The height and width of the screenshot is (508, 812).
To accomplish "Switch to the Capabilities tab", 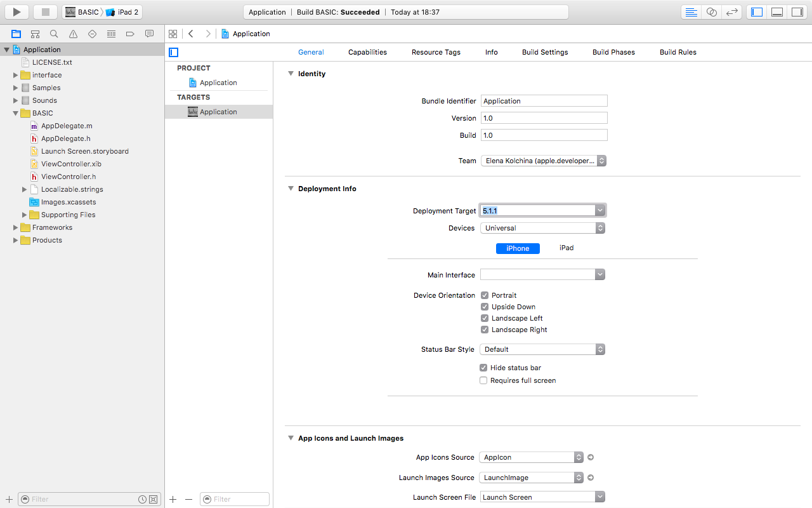I will tap(367, 52).
